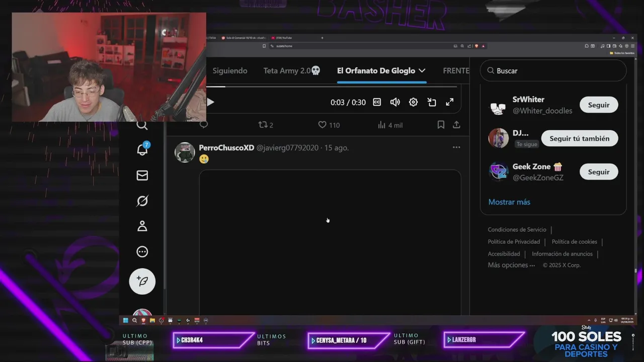This screenshot has width=644, height=362.
Task: Open Información de anuncios link
Action: click(x=562, y=254)
